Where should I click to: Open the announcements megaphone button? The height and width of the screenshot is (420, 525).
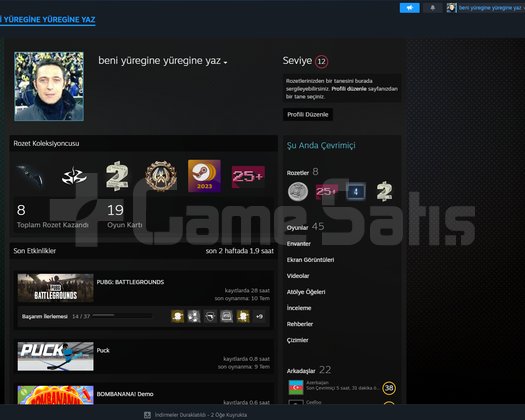[409, 8]
